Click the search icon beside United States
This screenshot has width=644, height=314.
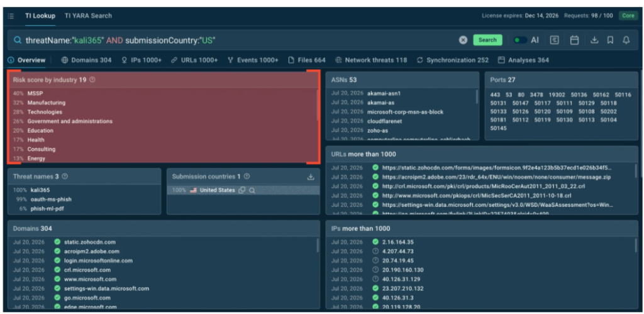tap(252, 190)
